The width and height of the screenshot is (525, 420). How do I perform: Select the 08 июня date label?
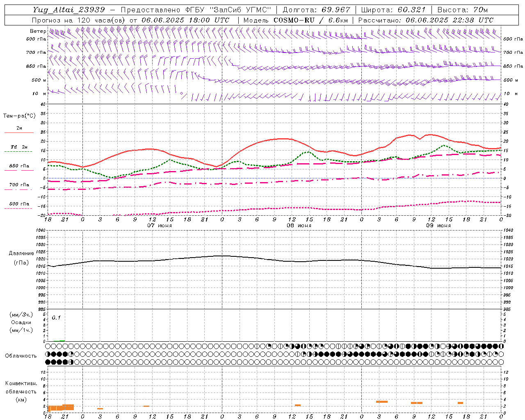tap(299, 226)
